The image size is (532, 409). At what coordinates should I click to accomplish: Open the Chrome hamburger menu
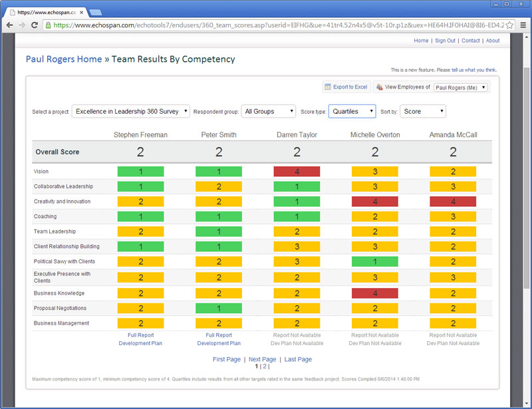pyautogui.click(x=523, y=25)
